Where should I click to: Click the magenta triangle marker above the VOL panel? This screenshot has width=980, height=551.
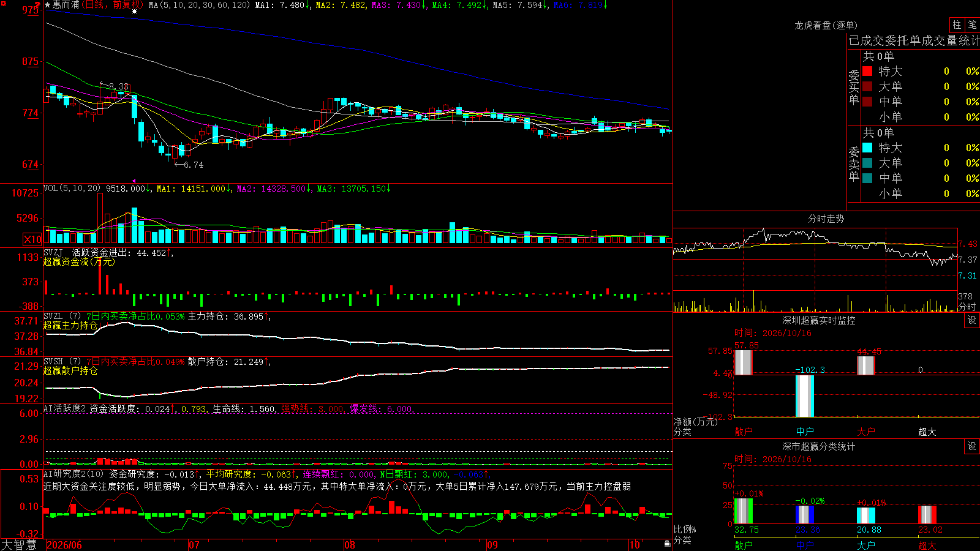tap(134, 181)
